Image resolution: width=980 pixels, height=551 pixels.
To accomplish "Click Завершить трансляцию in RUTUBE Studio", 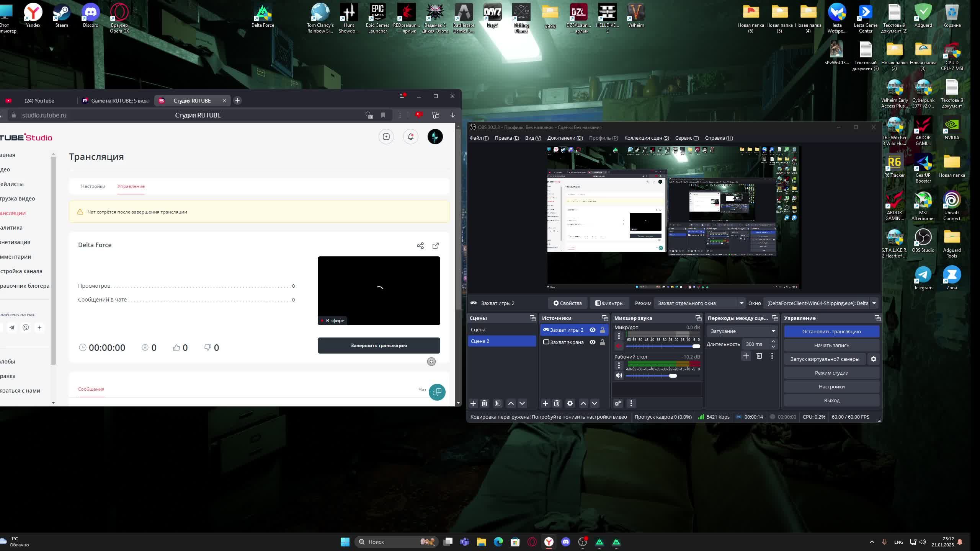I will click(x=379, y=346).
